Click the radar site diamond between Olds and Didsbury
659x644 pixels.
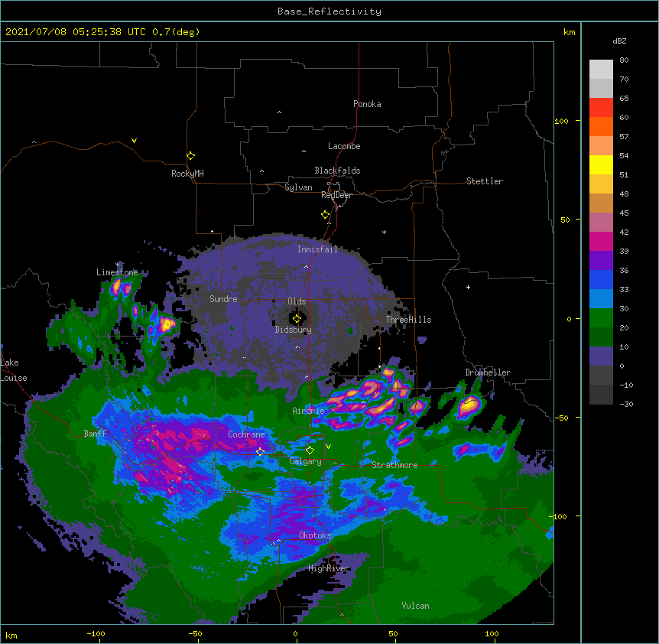297,319
